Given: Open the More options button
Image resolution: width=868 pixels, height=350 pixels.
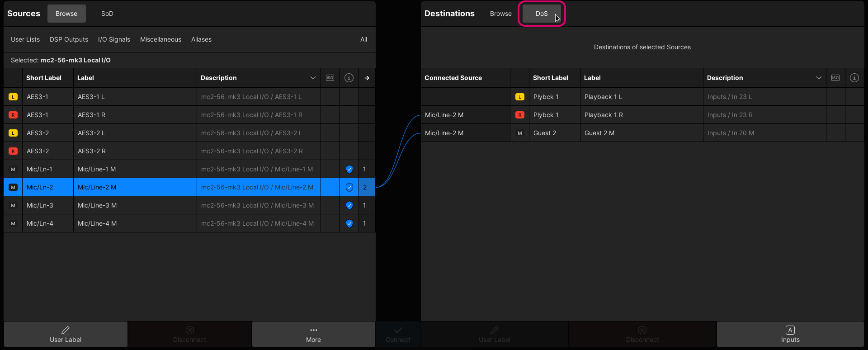Looking at the screenshot, I should point(313,335).
